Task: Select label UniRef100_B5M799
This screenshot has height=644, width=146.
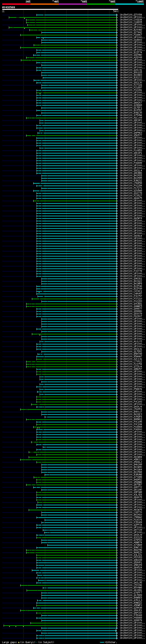Action: coord(131,354)
